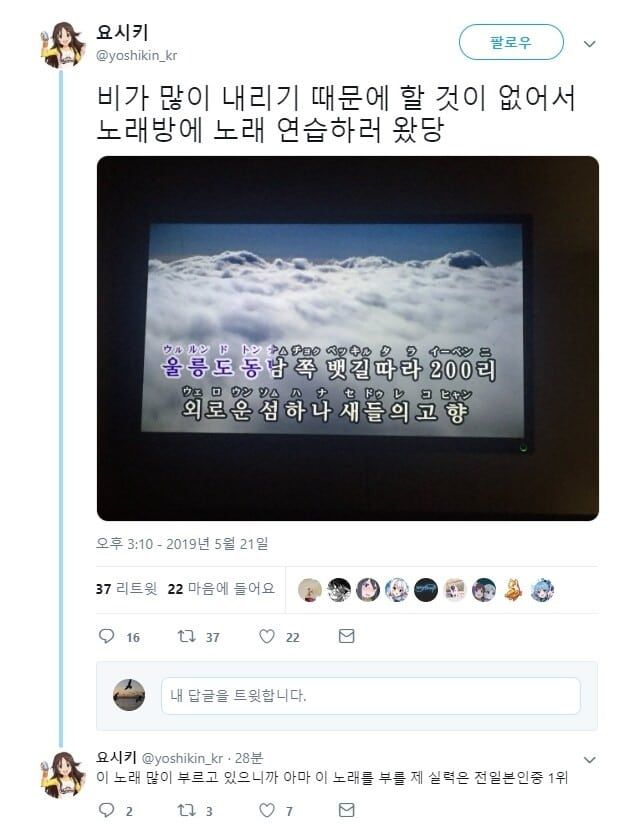Screen dimensions: 635x828
Task: Open the @yoshikin_kr handle in header
Action: [x=136, y=55]
